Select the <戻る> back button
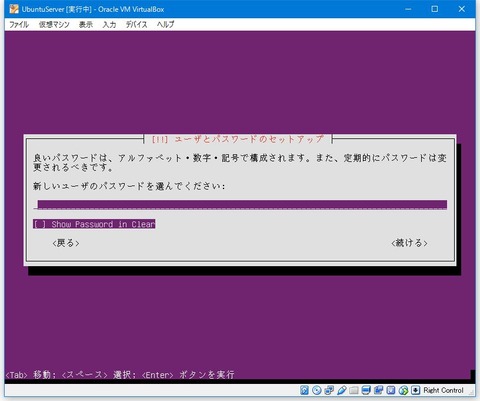 click(x=66, y=243)
